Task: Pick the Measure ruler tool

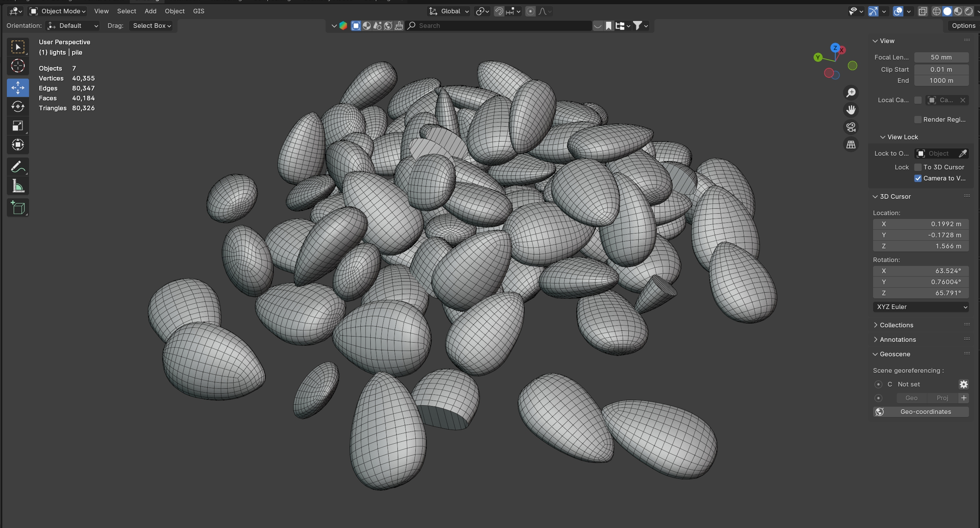Action: [18, 187]
